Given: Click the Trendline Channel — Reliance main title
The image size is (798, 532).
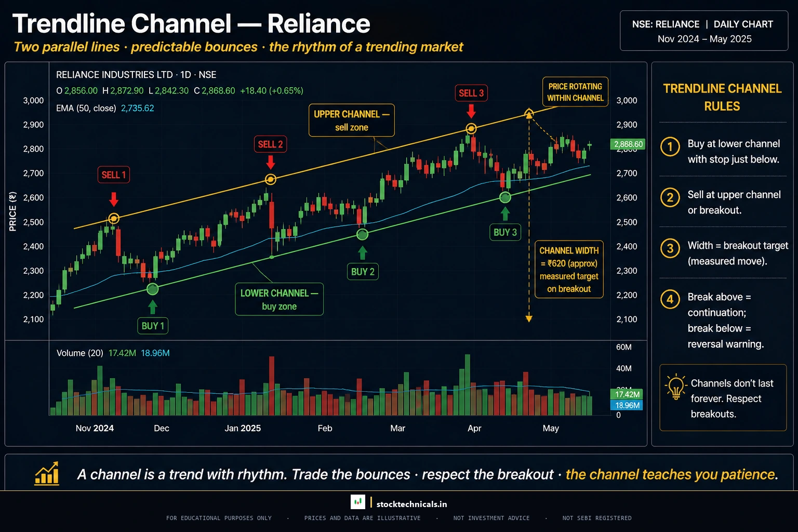Looking at the screenshot, I should pos(191,24).
